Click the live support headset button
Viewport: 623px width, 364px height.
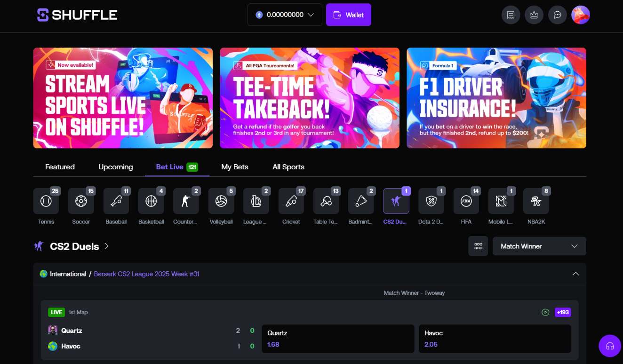(x=610, y=346)
